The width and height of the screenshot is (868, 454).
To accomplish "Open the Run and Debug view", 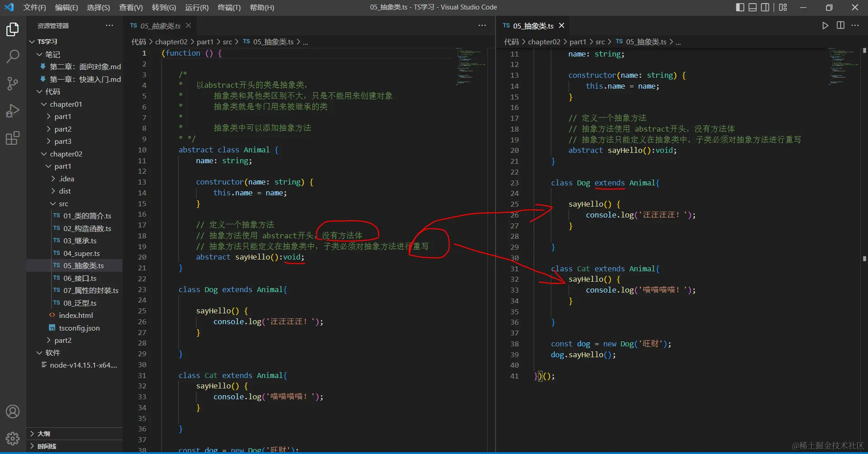I will tap(13, 111).
